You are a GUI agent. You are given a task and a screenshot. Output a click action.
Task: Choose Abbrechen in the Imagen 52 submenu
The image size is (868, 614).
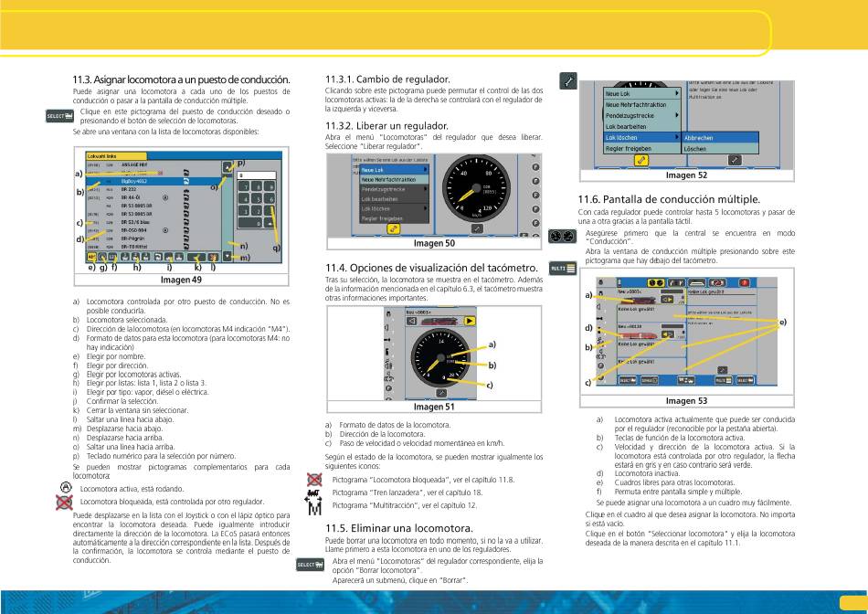pos(720,137)
